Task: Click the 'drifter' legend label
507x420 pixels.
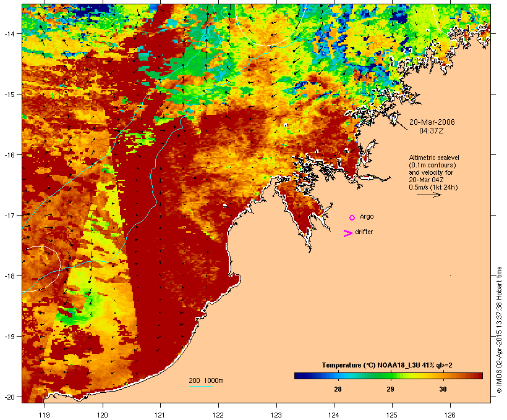Action: point(364,232)
